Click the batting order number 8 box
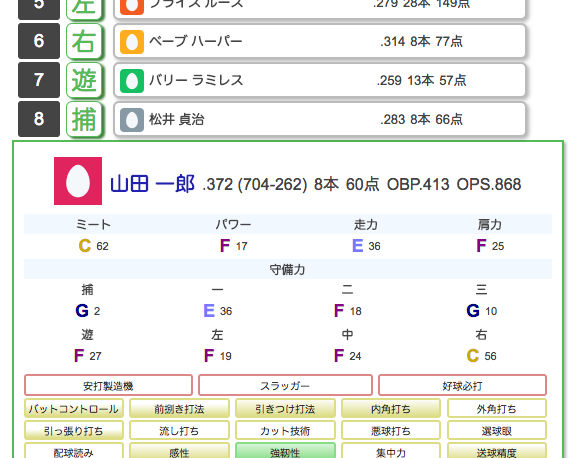Screen dimensions: 571x458 tap(39, 119)
